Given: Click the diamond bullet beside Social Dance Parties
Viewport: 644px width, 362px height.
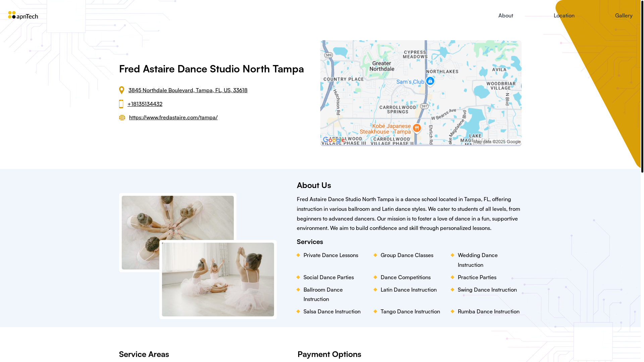Looking at the screenshot, I should (x=298, y=277).
